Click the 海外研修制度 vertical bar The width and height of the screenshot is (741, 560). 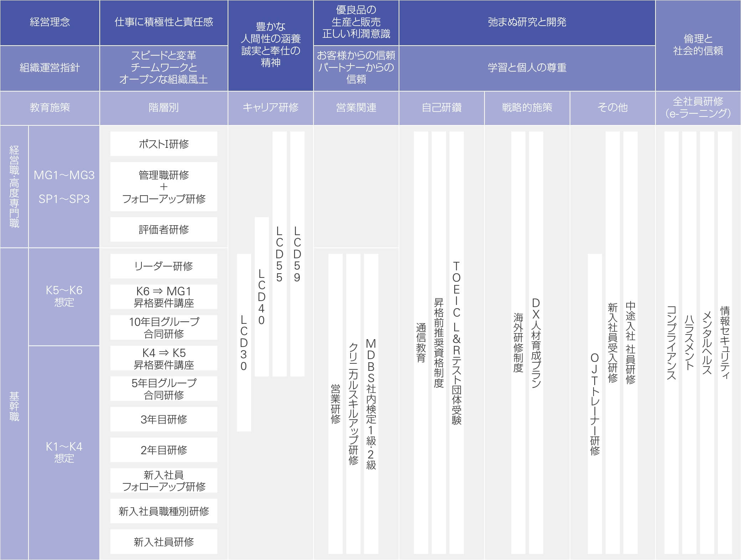518,343
